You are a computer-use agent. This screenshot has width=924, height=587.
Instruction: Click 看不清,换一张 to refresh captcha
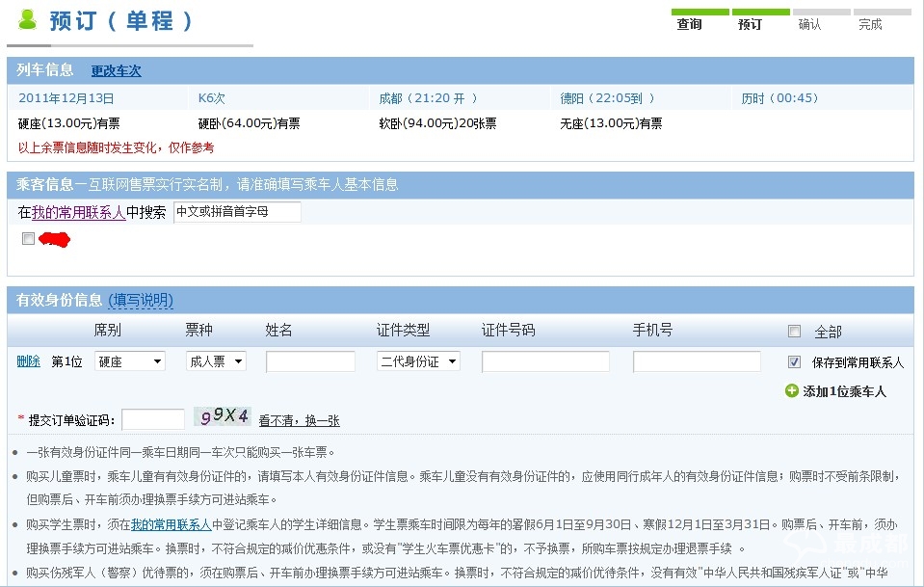[299, 420]
